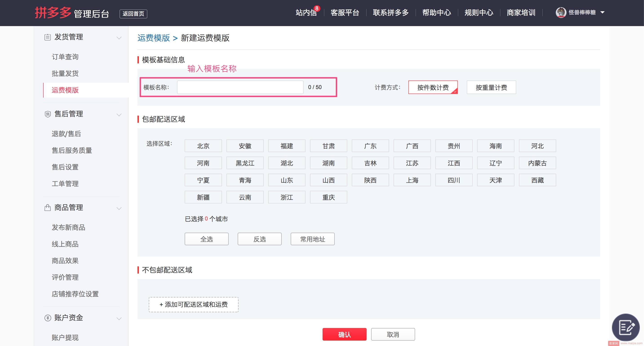Image resolution: width=644 pixels, height=346 pixels.
Task: Collapse the 售后管理 section chevron
Action: tap(119, 115)
